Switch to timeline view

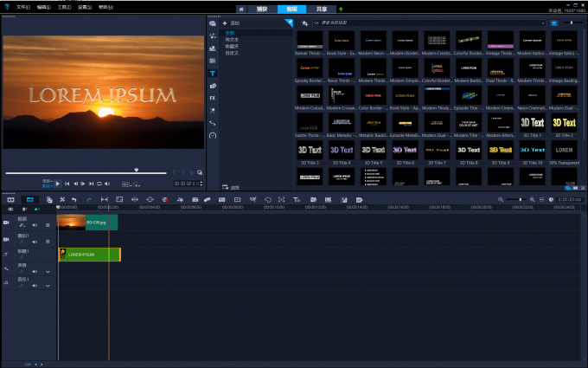[30, 200]
